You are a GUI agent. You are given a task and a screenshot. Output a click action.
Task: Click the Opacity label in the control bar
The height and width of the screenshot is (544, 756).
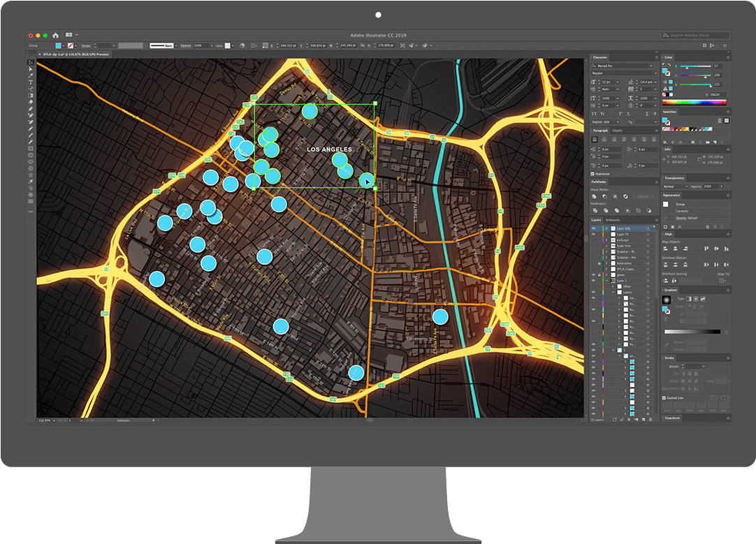coord(186,46)
